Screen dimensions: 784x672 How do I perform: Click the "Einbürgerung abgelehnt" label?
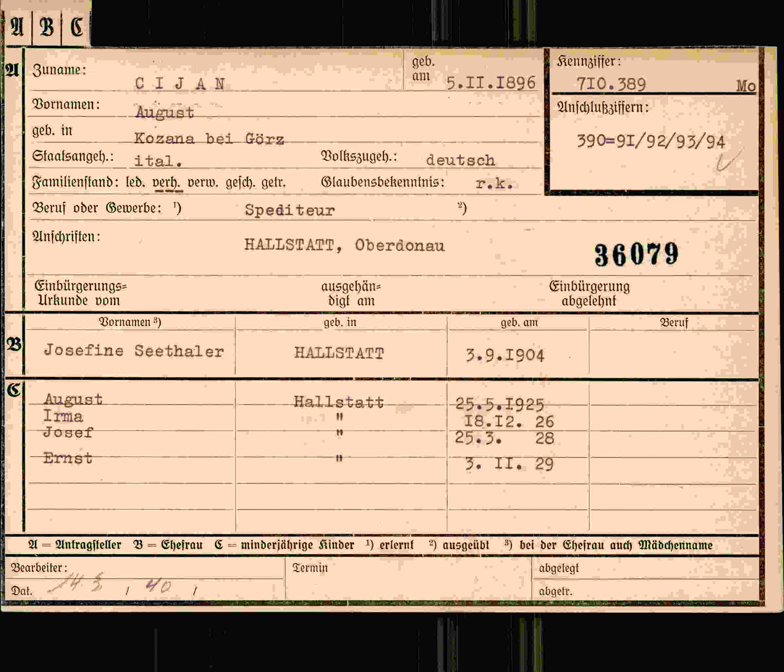pyautogui.click(x=589, y=294)
